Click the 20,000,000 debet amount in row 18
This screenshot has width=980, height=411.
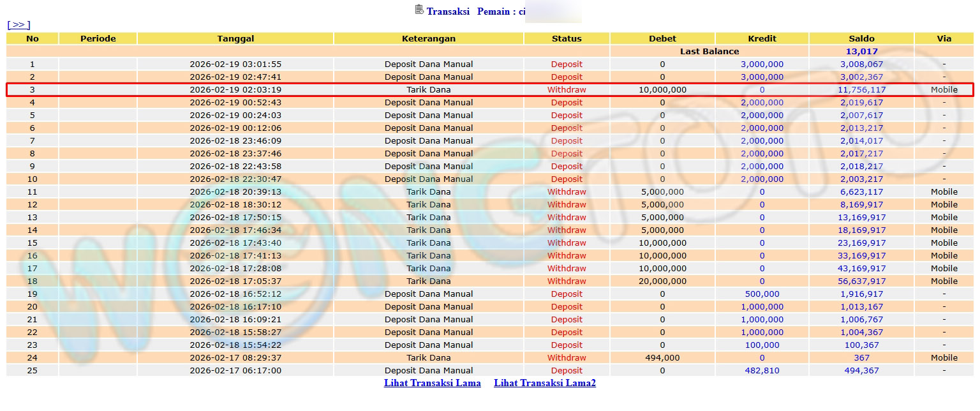662,281
